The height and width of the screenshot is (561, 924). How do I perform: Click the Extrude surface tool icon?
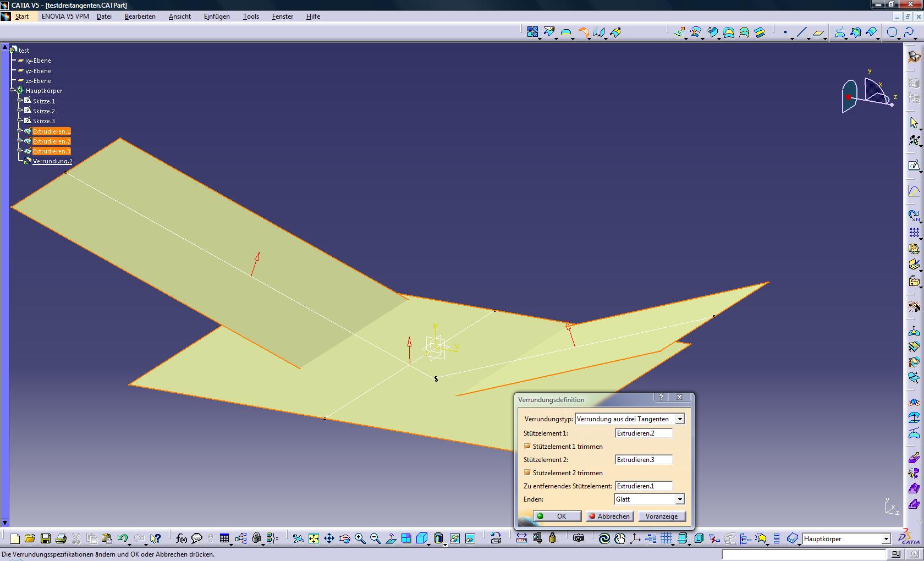[x=680, y=33]
